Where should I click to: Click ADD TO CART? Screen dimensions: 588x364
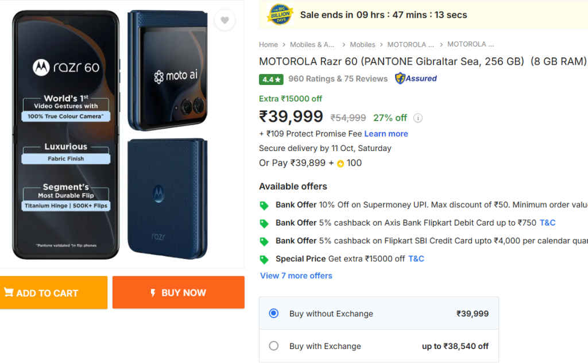tap(53, 292)
